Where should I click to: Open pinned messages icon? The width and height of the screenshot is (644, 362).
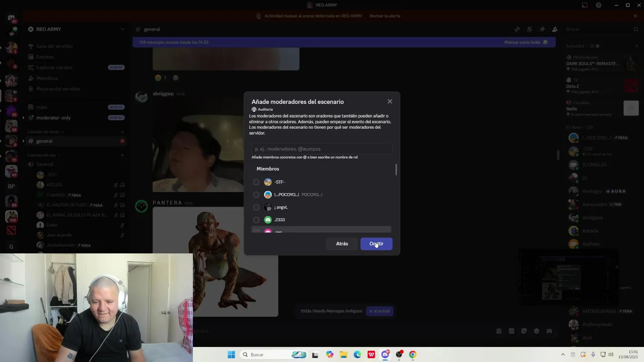542,29
